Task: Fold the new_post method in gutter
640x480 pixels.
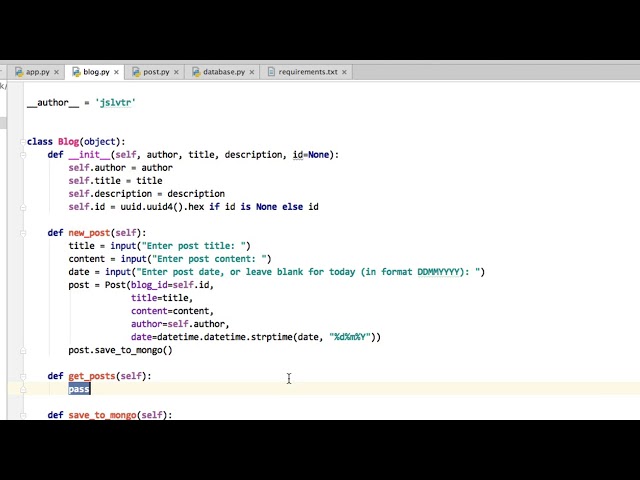Action: point(23,233)
